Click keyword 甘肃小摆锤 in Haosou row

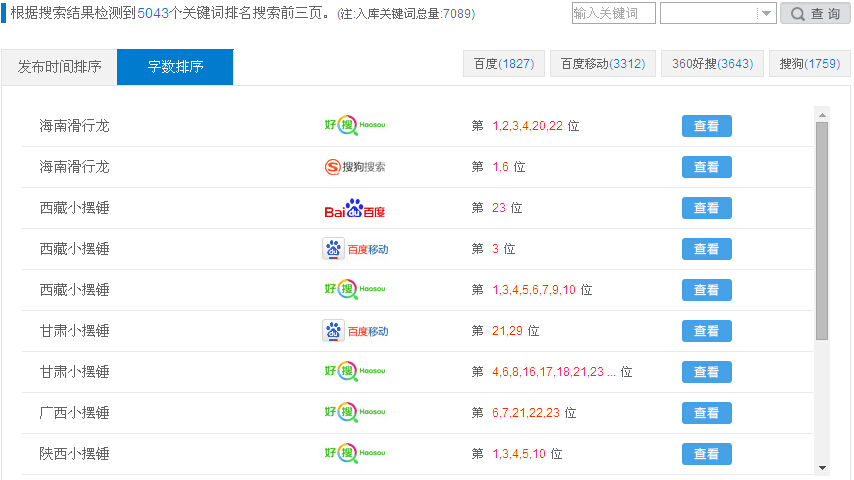pos(74,372)
